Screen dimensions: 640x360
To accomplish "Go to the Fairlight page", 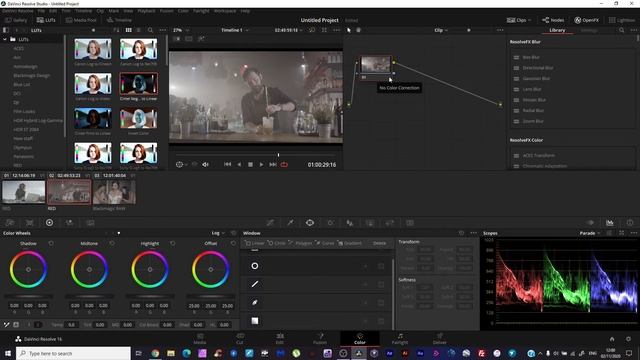I will 400,339.
